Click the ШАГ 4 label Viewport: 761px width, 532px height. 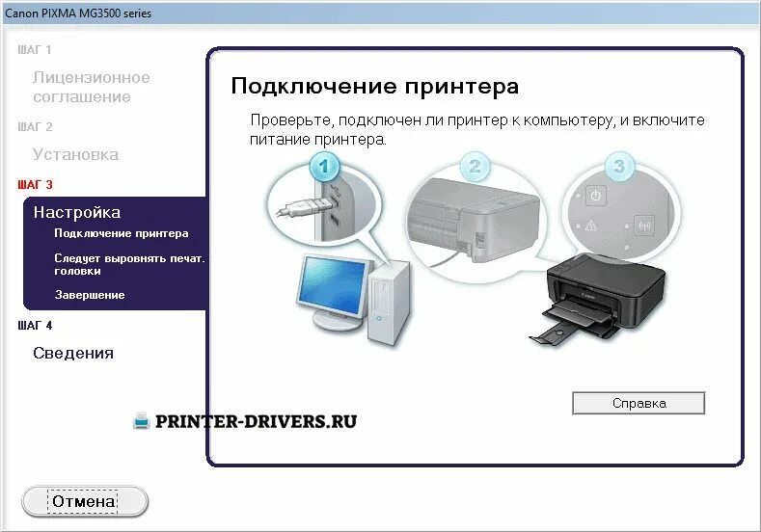tap(35, 326)
